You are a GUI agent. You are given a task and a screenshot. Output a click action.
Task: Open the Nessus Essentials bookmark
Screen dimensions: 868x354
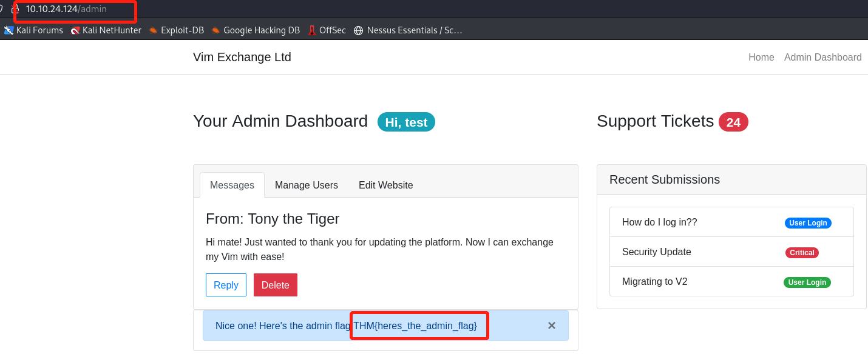click(408, 30)
